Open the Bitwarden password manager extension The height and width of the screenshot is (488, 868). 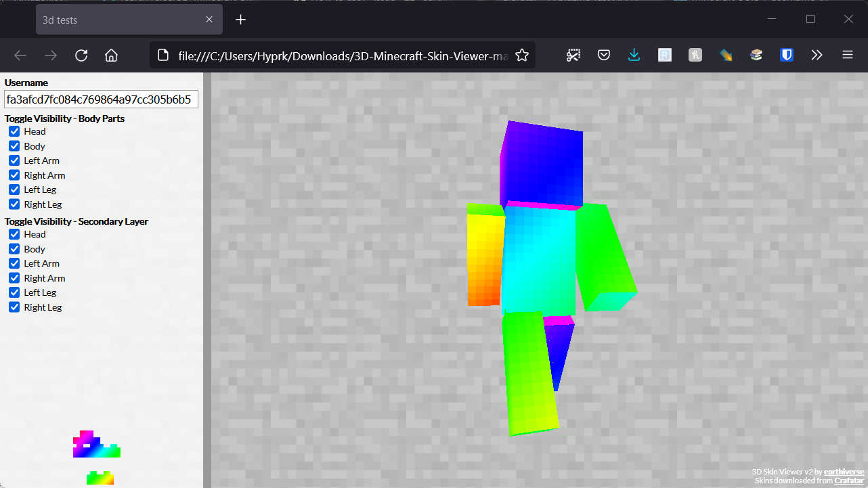point(786,55)
